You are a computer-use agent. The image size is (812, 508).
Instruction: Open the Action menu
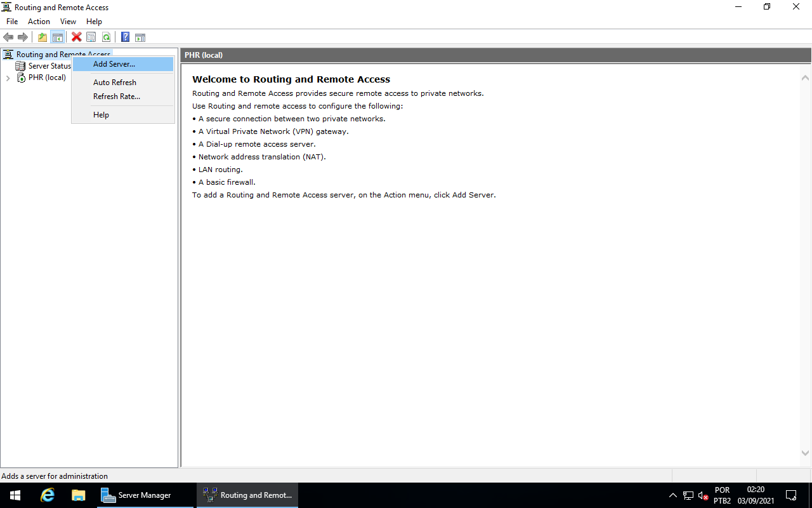click(39, 21)
